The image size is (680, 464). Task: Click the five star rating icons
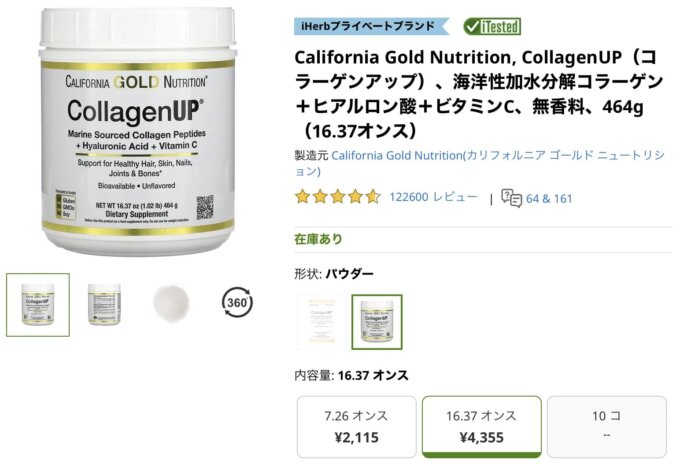[337, 197]
